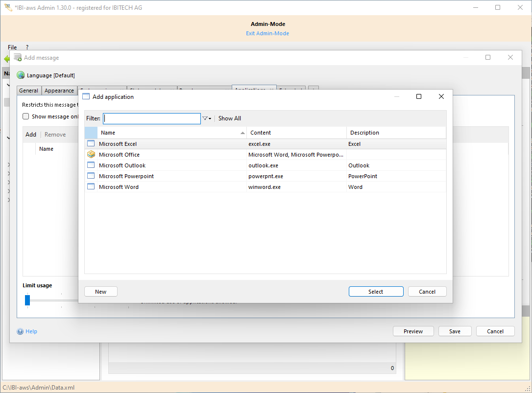Click the Microsoft Outlook row icon
Screen dimensions: 532x393
pyautogui.click(x=91, y=165)
